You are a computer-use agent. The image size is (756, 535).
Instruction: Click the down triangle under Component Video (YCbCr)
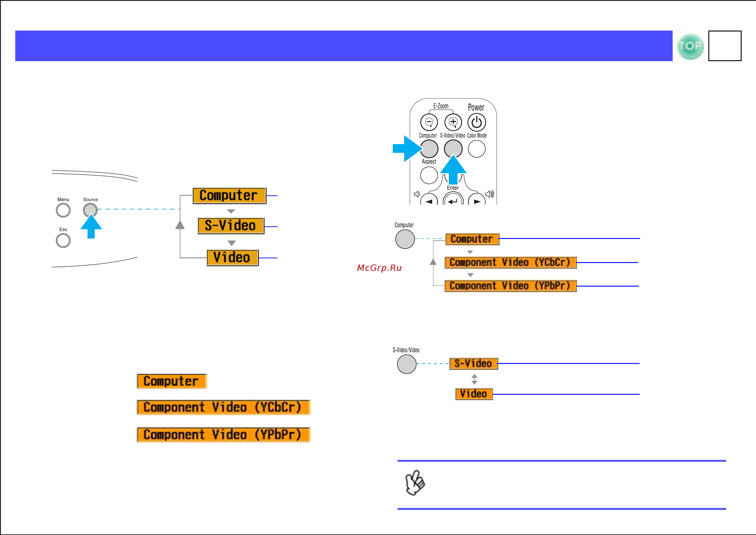click(x=471, y=275)
